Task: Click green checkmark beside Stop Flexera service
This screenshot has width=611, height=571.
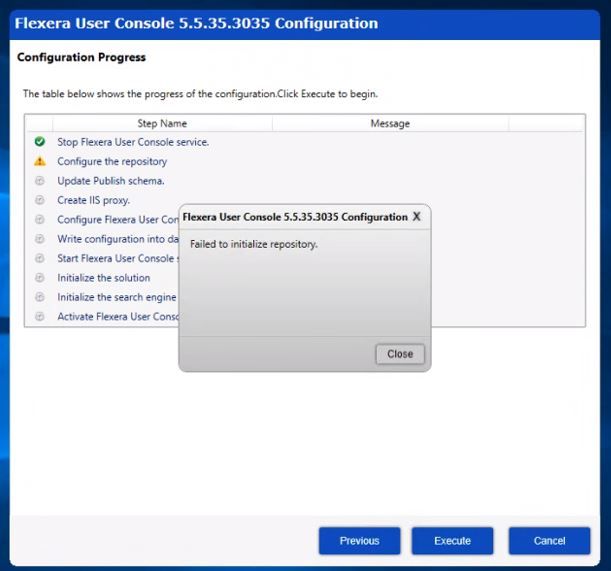Action: [40, 141]
